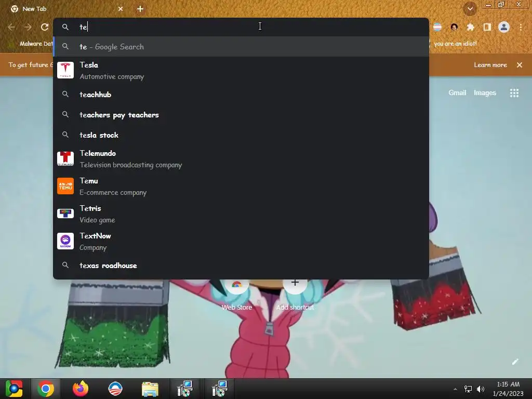
Task: Choose the Tetris Video game suggestion
Action: 241,214
